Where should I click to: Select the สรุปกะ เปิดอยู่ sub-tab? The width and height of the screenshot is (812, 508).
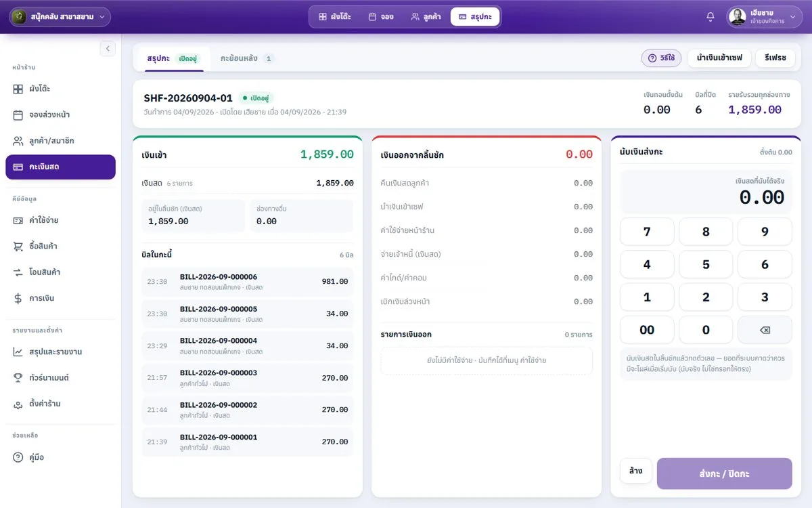[173, 58]
